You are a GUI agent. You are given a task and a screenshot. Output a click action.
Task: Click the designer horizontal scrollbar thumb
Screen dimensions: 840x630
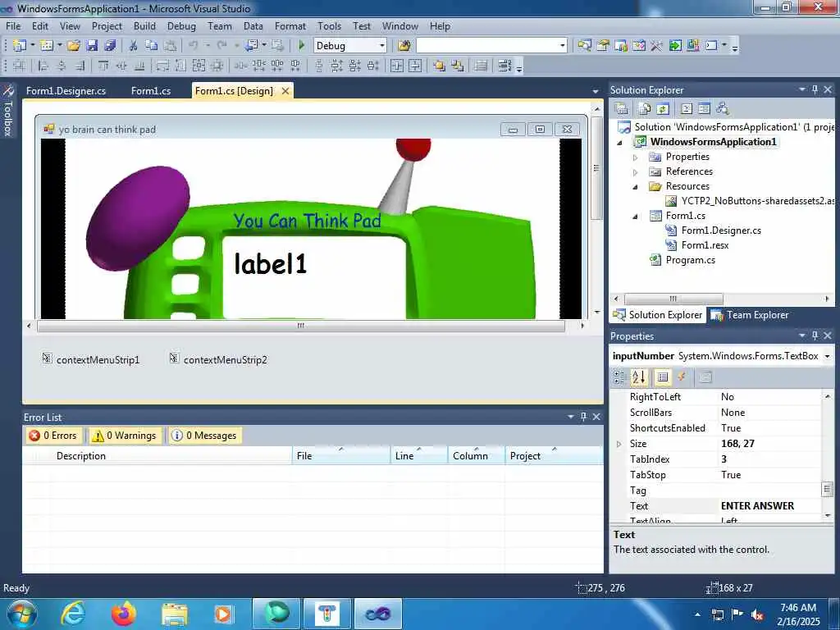click(301, 326)
